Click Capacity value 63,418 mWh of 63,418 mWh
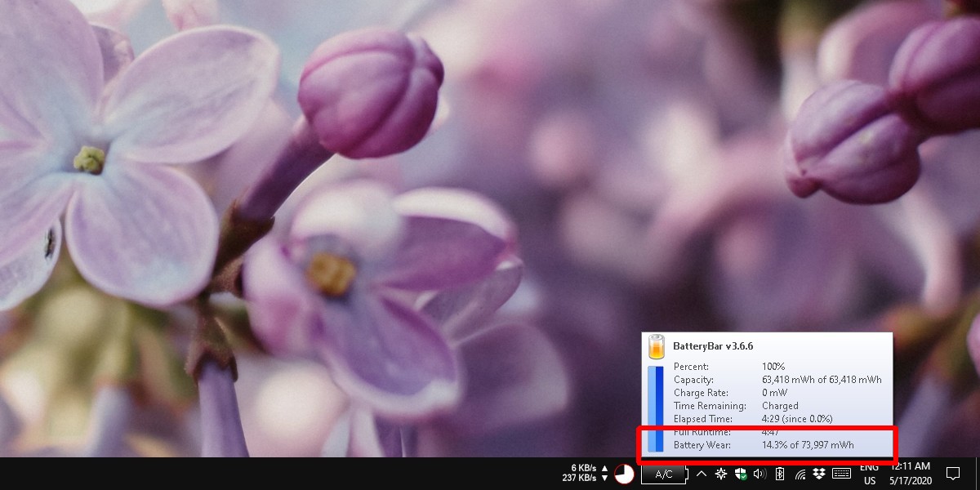 point(822,380)
